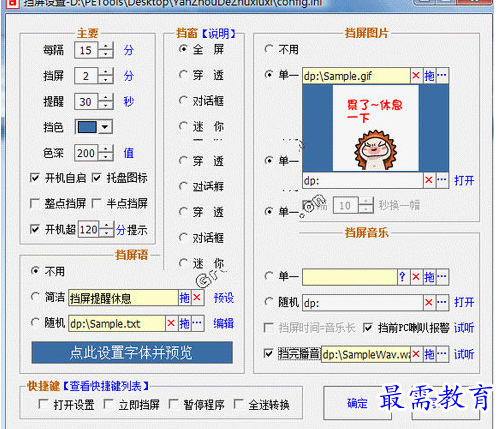
Task: Click the empty 单一 music path field
Action: (350, 277)
